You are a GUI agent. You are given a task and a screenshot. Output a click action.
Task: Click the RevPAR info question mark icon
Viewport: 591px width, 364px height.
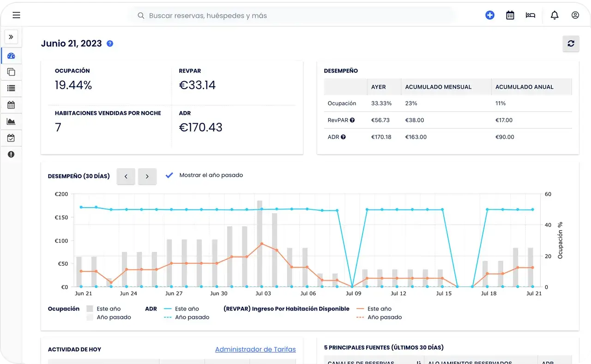click(x=352, y=120)
